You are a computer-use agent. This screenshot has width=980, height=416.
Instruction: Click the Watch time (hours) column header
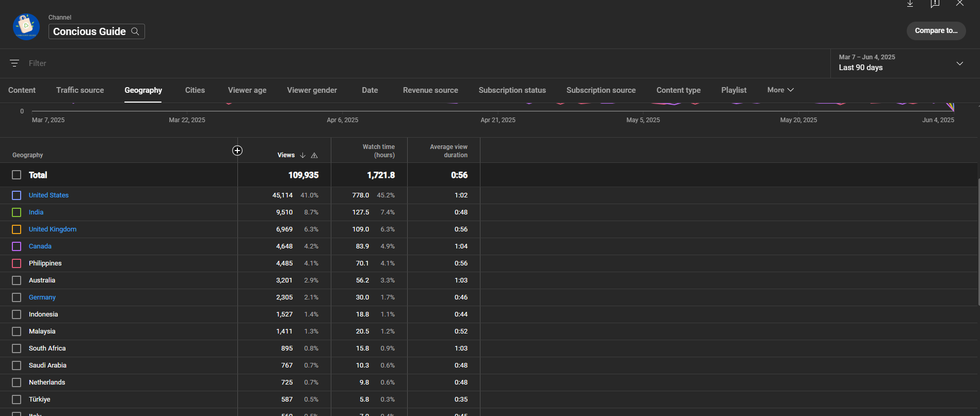[378, 151]
